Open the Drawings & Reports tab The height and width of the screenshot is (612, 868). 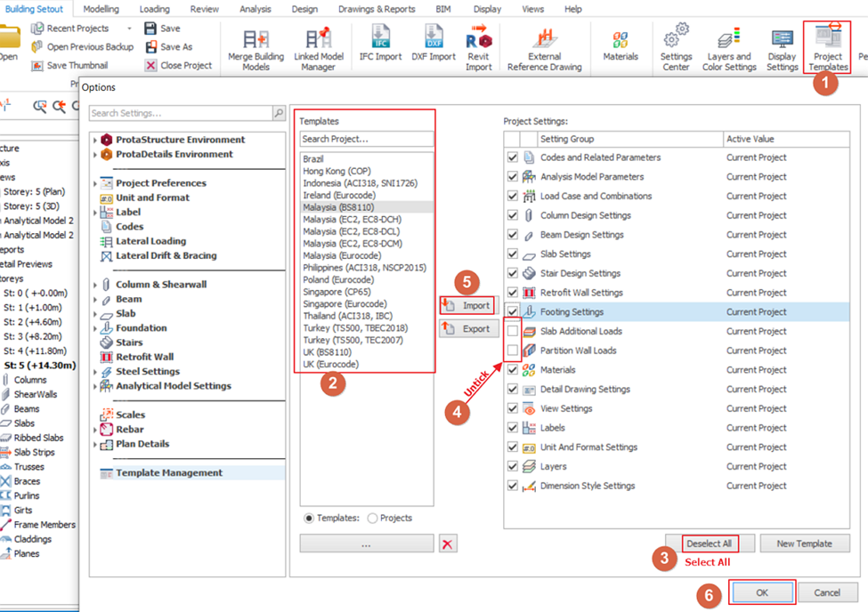click(377, 9)
